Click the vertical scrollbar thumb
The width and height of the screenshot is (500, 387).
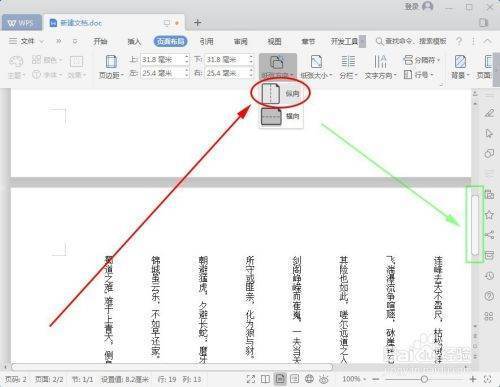click(x=475, y=225)
